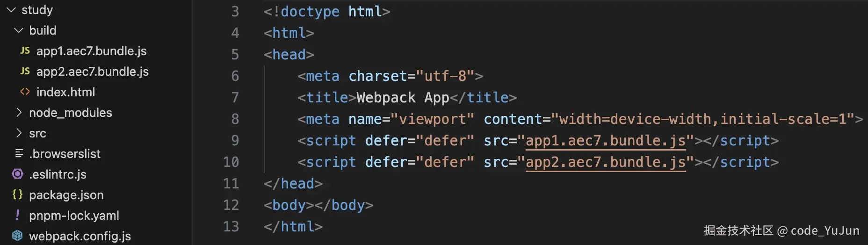The width and height of the screenshot is (868, 245).
Task: Open index.html in the explorer
Action: point(65,92)
